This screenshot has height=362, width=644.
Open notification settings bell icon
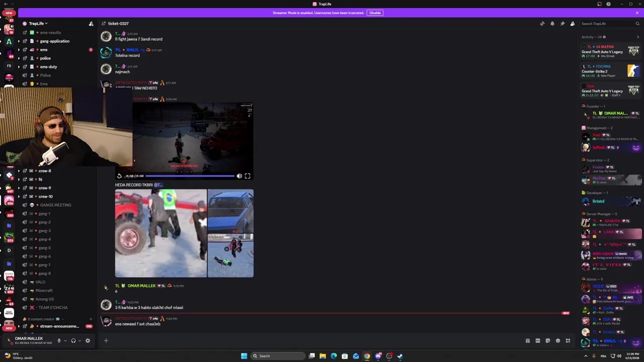point(552,24)
